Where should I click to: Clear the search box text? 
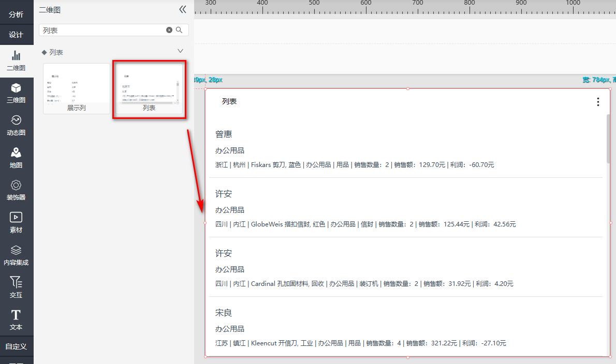coord(169,30)
